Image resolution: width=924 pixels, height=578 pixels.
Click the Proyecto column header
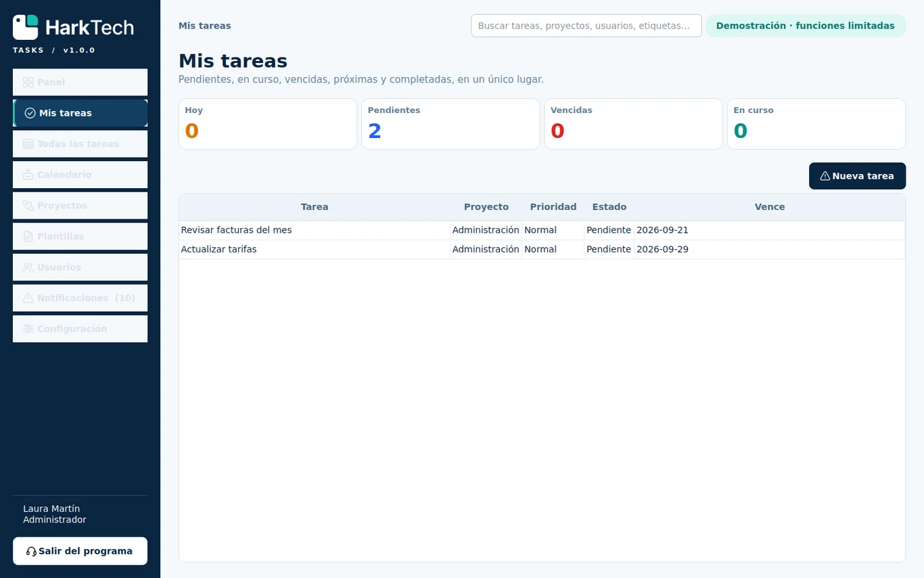(486, 207)
